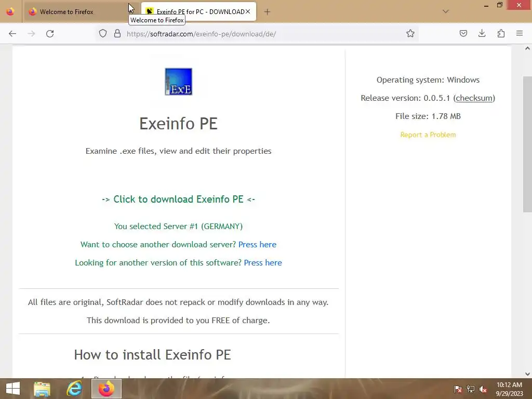List all tabs dropdown arrow
532x399 pixels.
click(445, 11)
